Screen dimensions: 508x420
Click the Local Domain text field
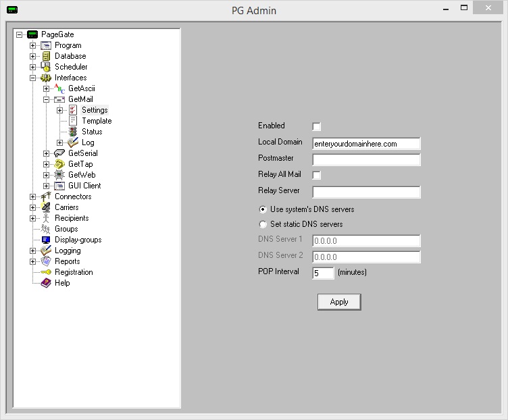point(366,143)
